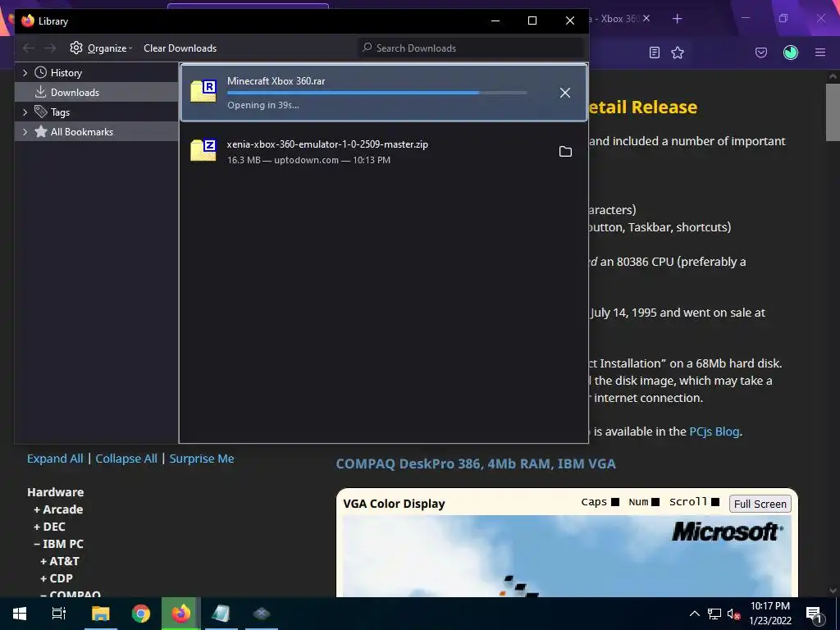The height and width of the screenshot is (630, 840).
Task: Open the Save to Pocket icon
Action: pyautogui.click(x=760, y=52)
